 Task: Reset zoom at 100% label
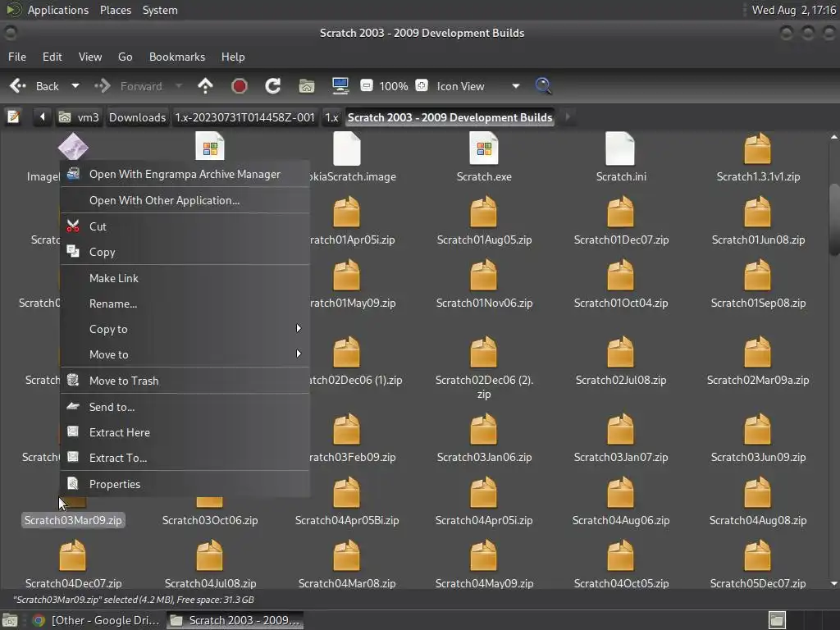click(x=394, y=86)
